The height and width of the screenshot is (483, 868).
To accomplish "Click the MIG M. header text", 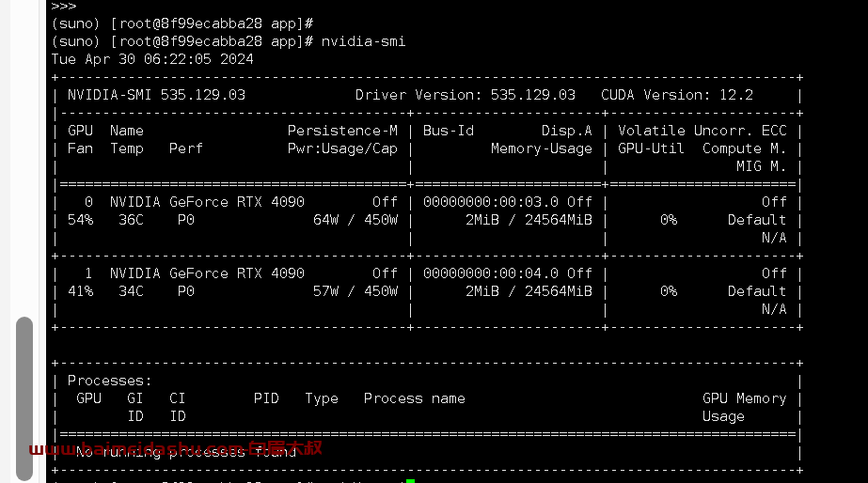I will pos(761,166).
